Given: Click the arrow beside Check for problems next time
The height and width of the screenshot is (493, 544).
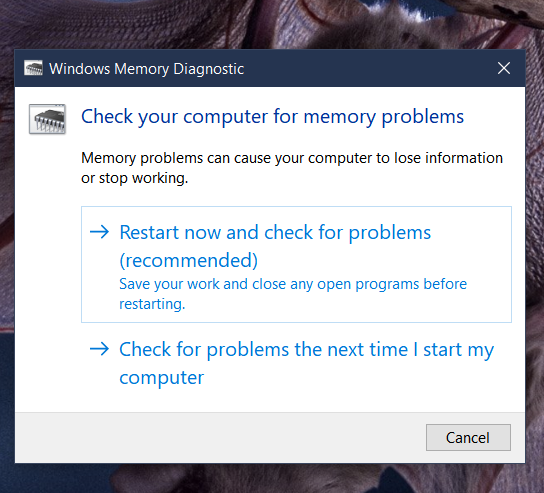Looking at the screenshot, I should click(100, 349).
